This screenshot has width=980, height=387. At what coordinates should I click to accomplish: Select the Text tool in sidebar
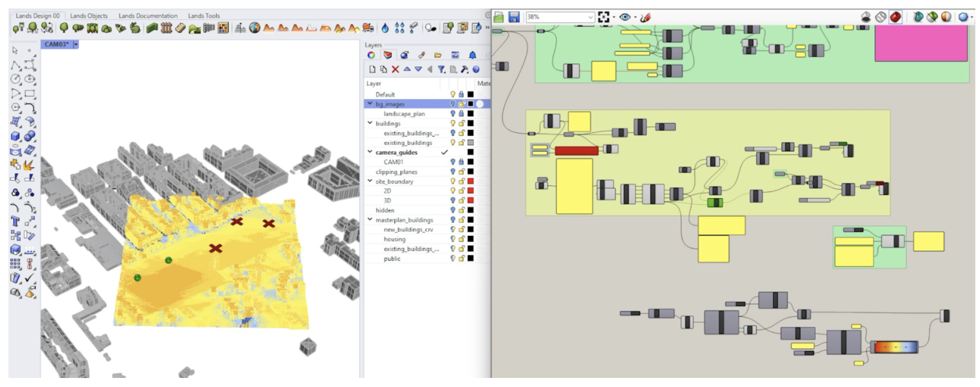[15, 221]
